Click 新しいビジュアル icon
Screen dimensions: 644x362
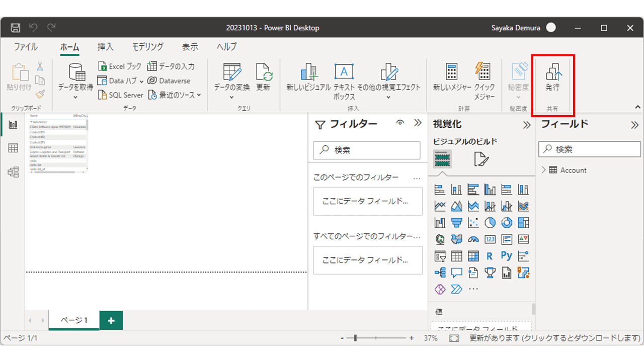(x=308, y=73)
